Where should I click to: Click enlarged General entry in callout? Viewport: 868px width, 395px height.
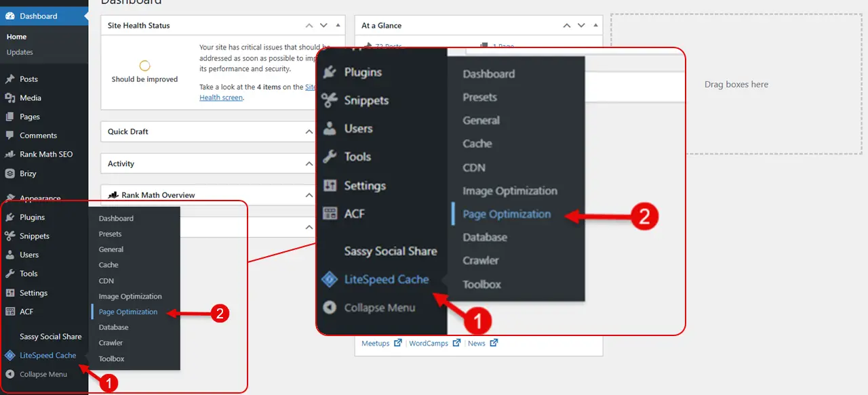coord(481,121)
